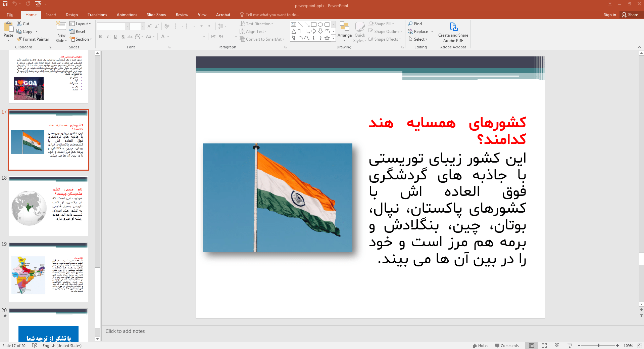Switch to Reading View
Image resolution: width=644 pixels, height=349 pixels.
557,346
